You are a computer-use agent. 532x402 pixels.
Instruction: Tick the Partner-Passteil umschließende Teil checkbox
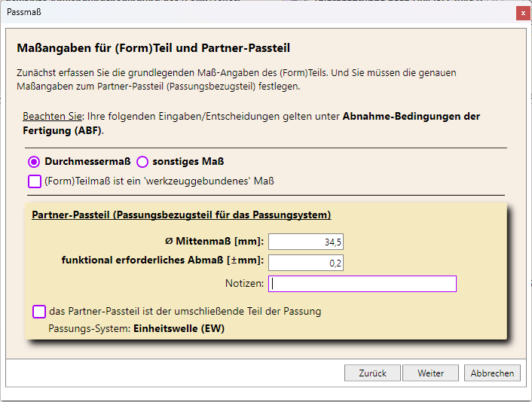tap(39, 312)
